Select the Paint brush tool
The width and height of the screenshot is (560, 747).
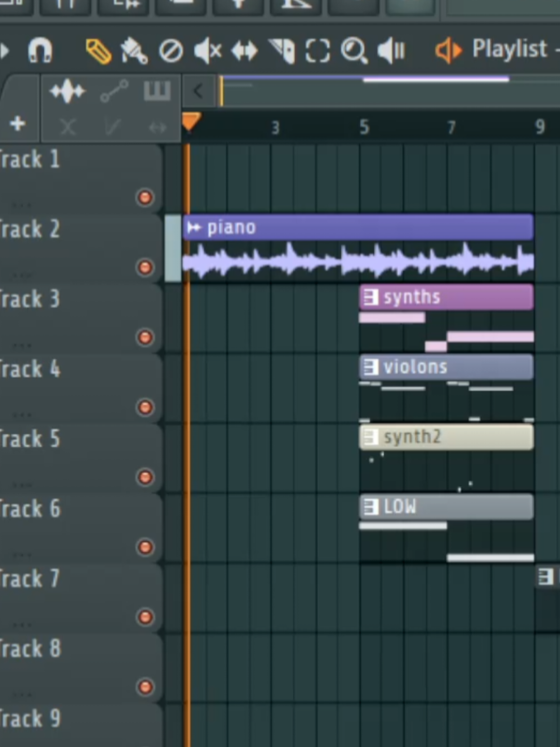(x=134, y=51)
